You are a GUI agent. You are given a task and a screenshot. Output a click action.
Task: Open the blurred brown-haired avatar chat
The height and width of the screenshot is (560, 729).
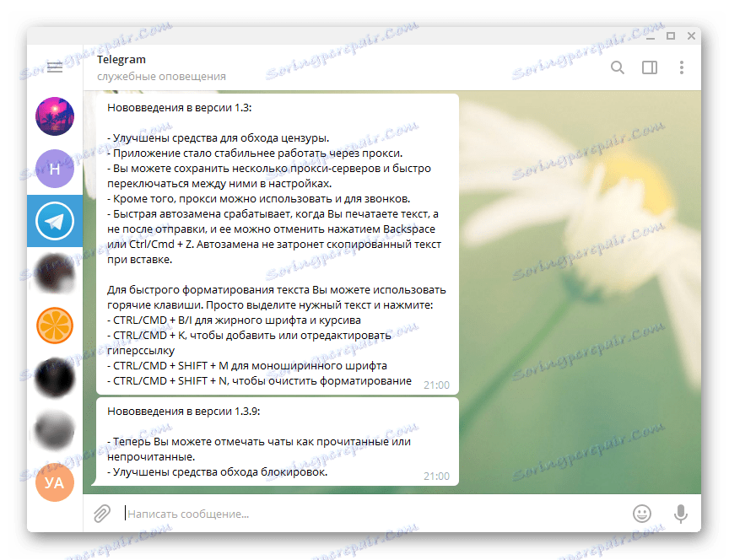point(55,273)
